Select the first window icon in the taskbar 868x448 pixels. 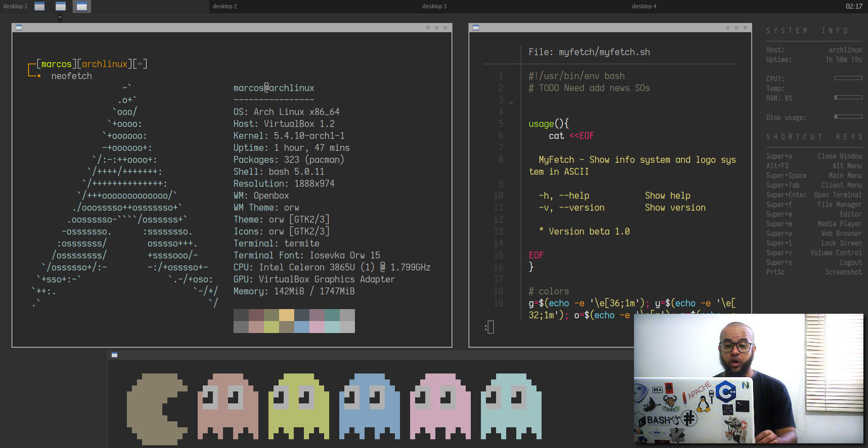(x=40, y=6)
